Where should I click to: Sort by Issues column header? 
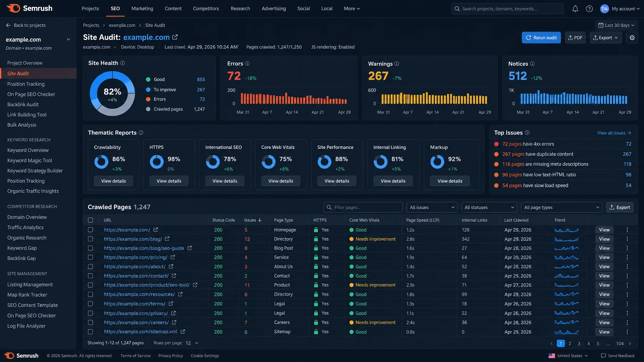[253, 220]
